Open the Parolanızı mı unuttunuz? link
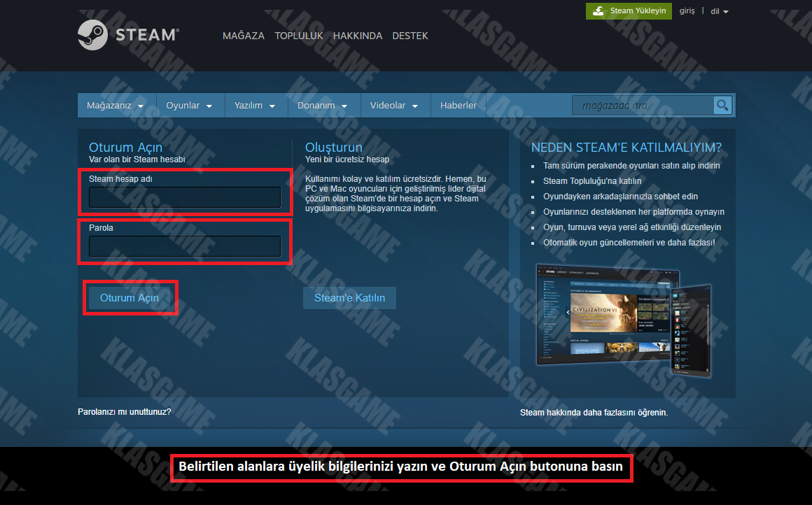 coord(125,412)
